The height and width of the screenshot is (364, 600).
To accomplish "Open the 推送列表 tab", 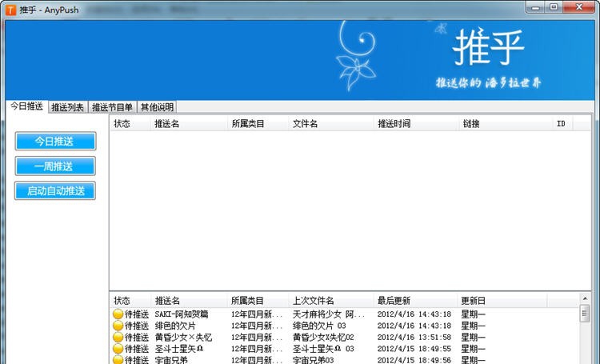I will pyautogui.click(x=68, y=107).
